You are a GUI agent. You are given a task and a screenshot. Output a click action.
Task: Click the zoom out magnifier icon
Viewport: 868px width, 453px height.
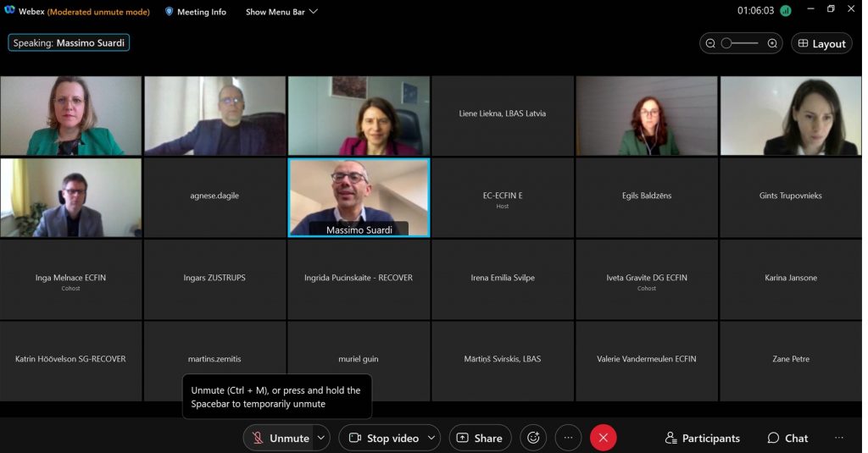click(710, 43)
